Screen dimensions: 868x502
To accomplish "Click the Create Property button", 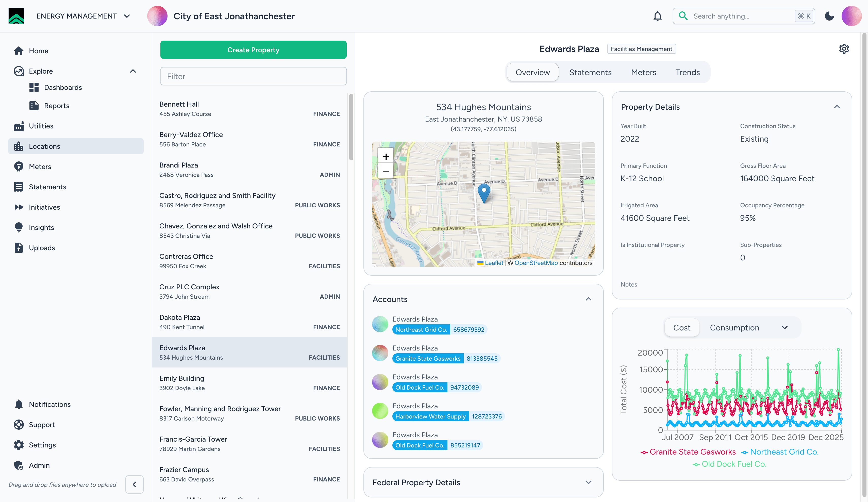I will pos(253,50).
